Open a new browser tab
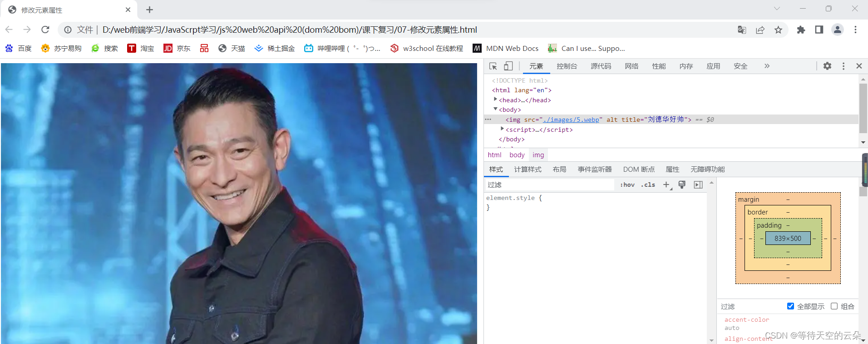 tap(149, 10)
